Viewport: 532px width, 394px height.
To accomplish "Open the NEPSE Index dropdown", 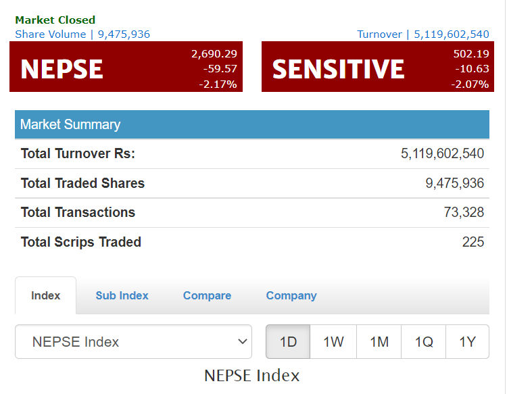I will 133,341.
